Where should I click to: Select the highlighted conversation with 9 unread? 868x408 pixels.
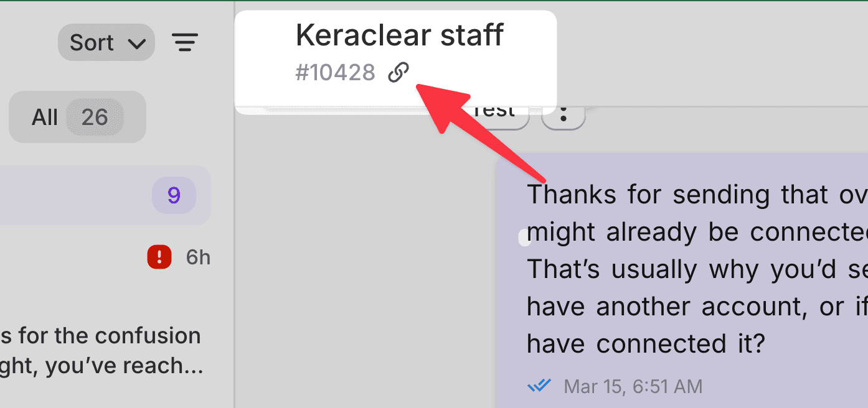coord(105,195)
